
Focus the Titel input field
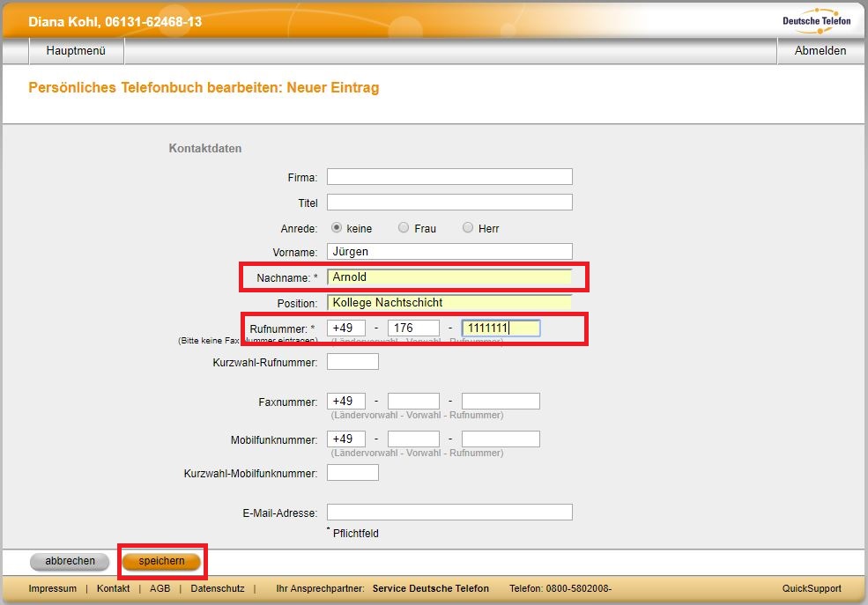(x=449, y=203)
